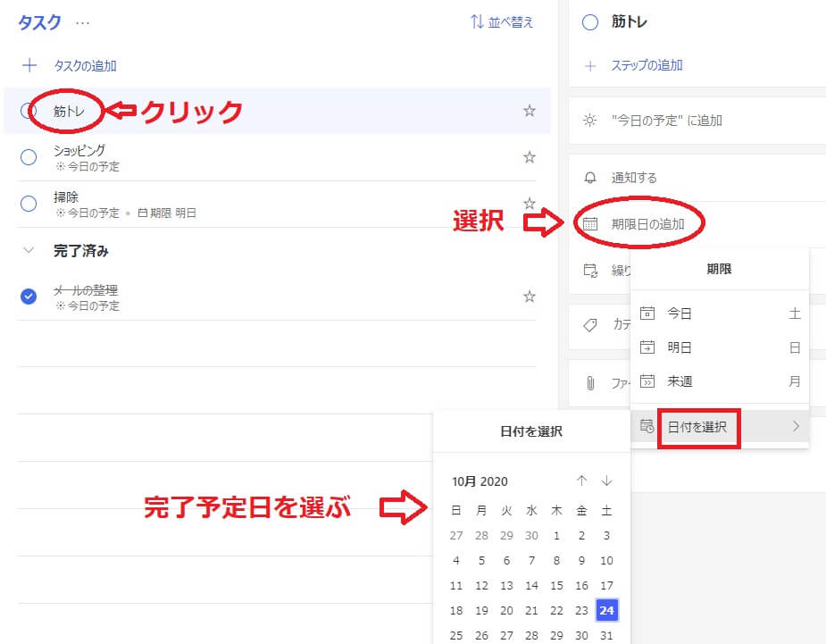Mark ショッピング task with star icon
The width and height of the screenshot is (826, 644).
pos(530,157)
